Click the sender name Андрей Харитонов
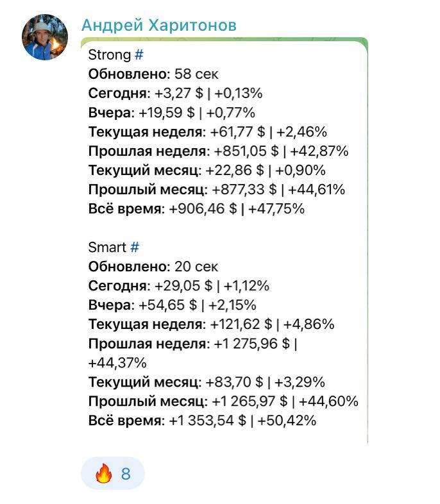This screenshot has width=440, height=504. [159, 25]
